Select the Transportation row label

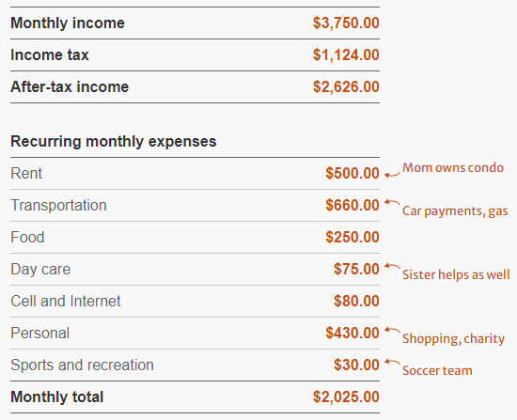coord(58,205)
